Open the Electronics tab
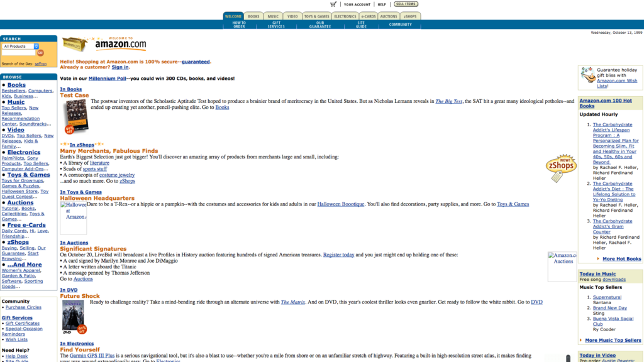Viewport: 644px width, 362px height. click(345, 16)
